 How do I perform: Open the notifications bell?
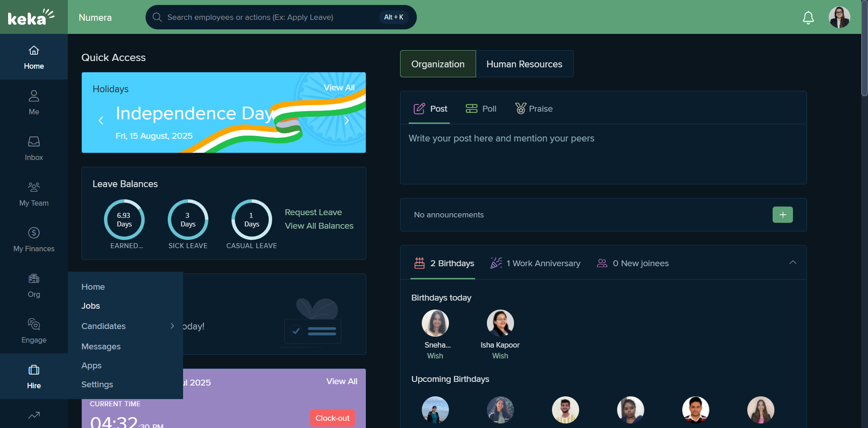(808, 18)
